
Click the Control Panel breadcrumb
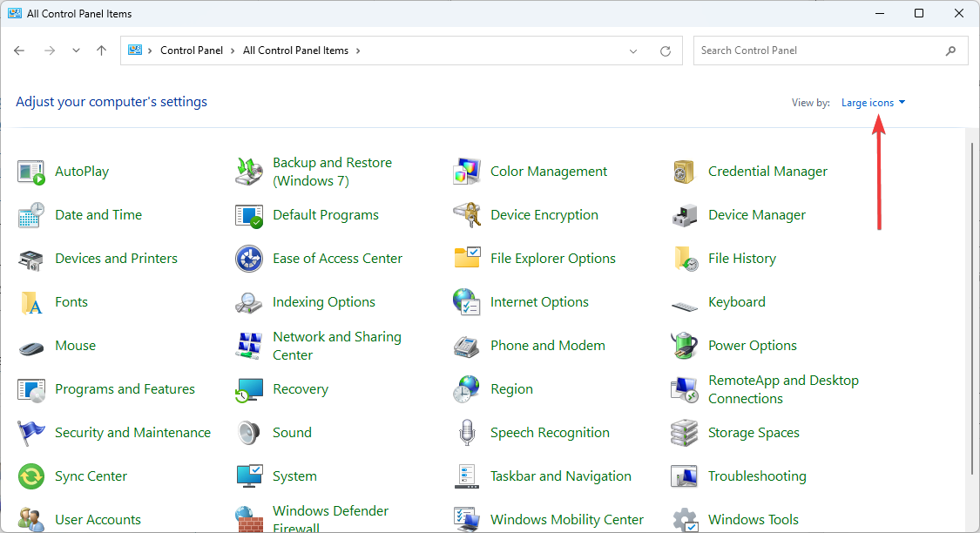pos(192,51)
